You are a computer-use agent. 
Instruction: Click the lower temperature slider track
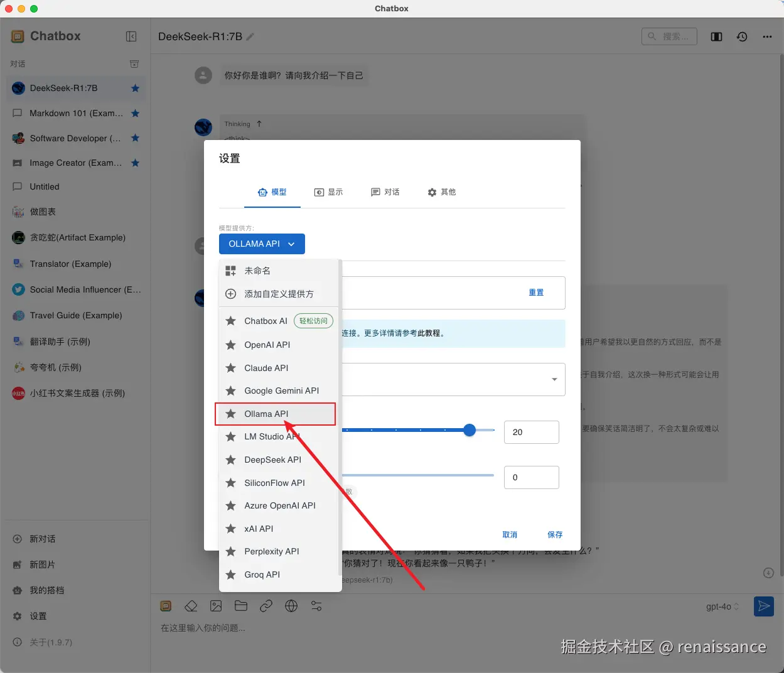(418, 475)
